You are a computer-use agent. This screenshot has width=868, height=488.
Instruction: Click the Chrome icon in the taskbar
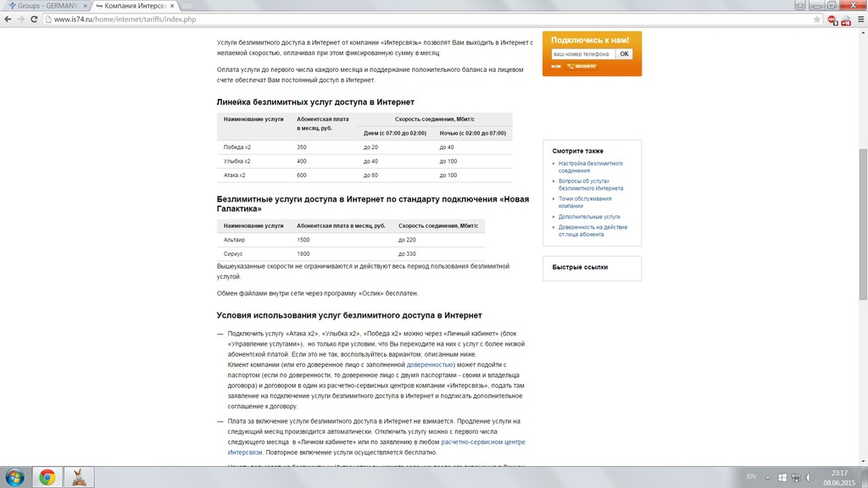point(47,477)
